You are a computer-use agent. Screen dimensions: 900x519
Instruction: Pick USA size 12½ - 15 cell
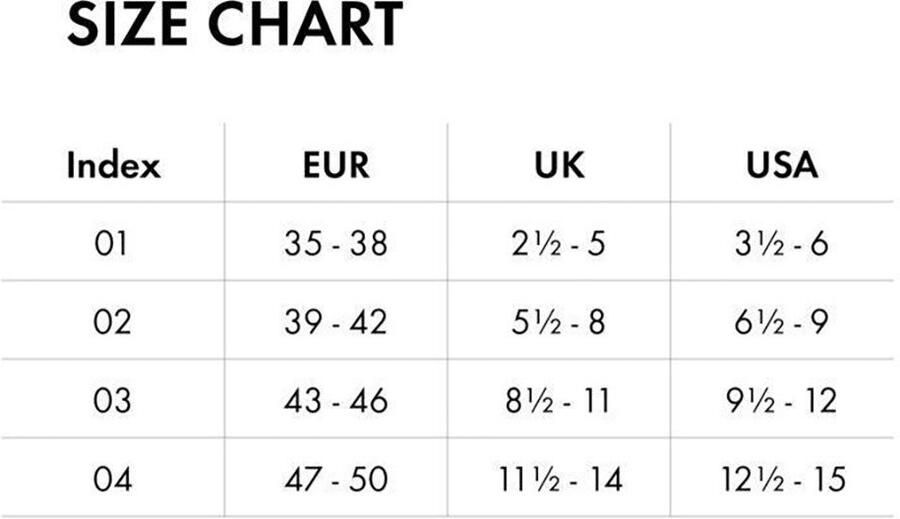pos(783,479)
